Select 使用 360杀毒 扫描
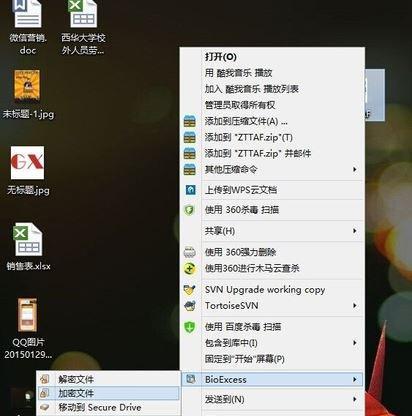The height and width of the screenshot is (416, 412). (242, 210)
